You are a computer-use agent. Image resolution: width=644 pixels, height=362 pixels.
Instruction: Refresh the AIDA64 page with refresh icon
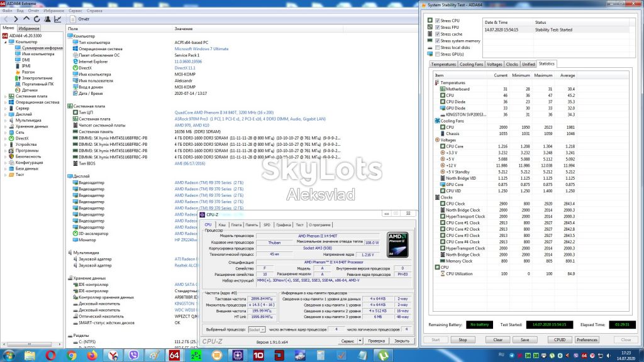(x=36, y=19)
